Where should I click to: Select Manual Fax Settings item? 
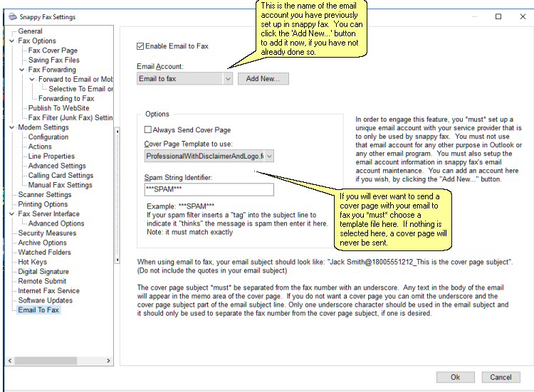pyautogui.click(x=61, y=185)
